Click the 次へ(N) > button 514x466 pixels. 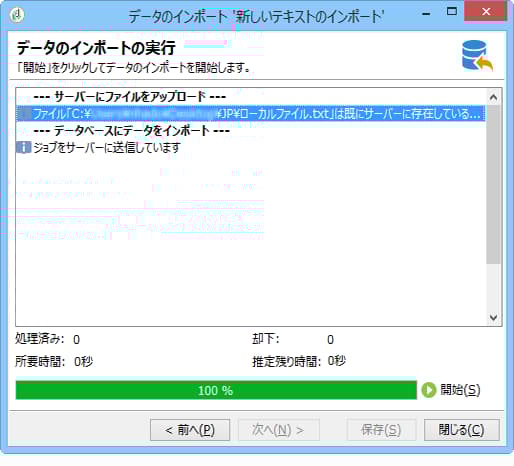click(279, 430)
